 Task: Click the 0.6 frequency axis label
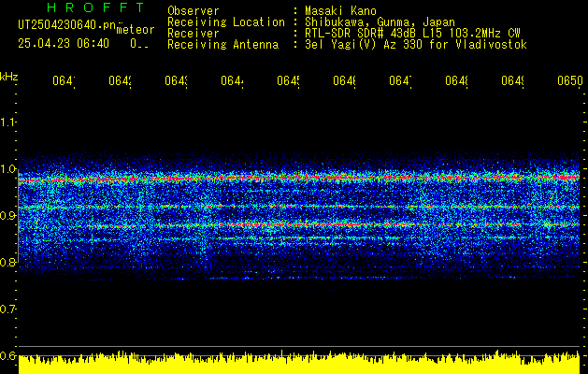[7, 355]
